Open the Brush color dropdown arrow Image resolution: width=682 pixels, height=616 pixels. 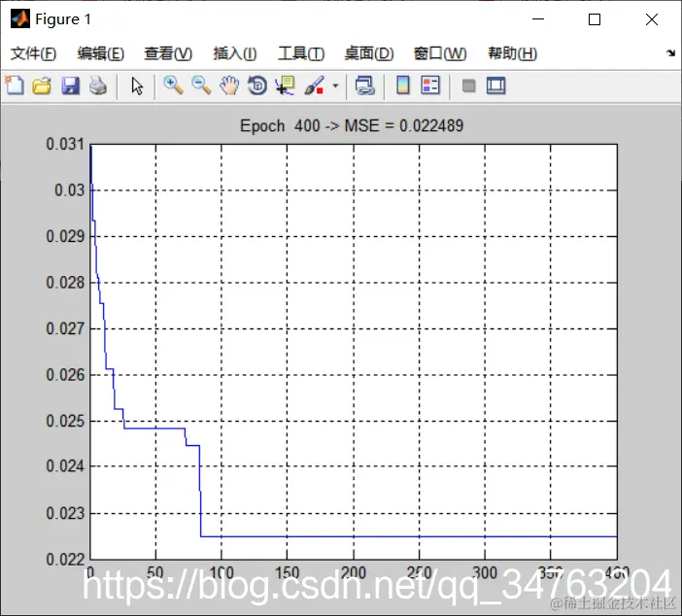[335, 86]
